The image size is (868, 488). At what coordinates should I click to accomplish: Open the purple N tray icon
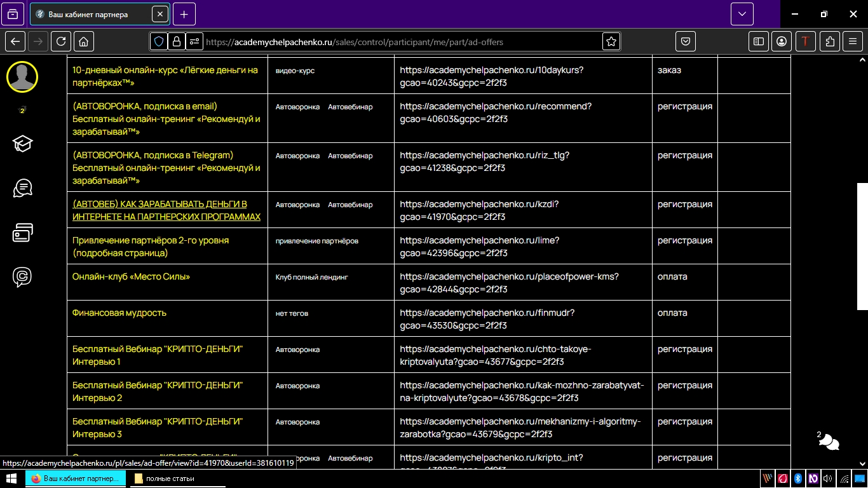click(812, 478)
